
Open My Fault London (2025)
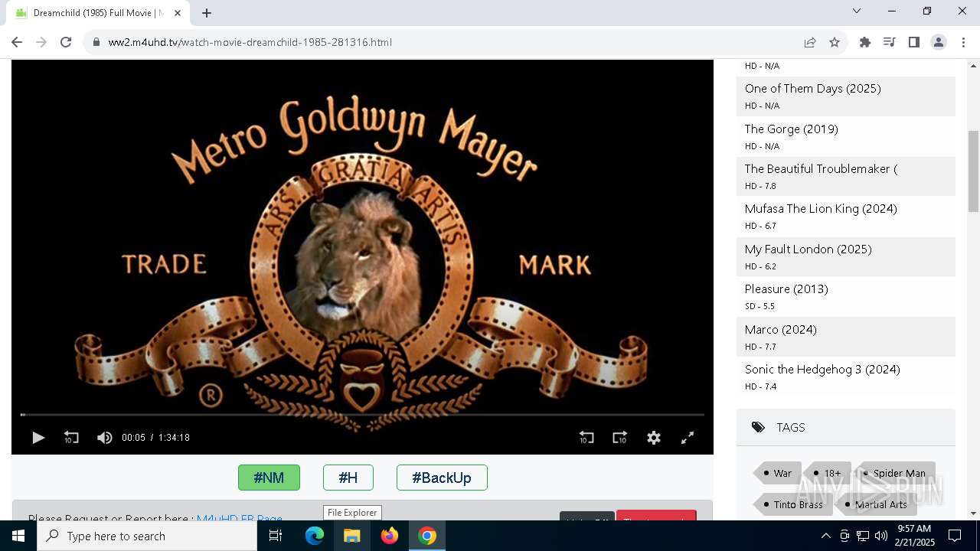click(808, 249)
